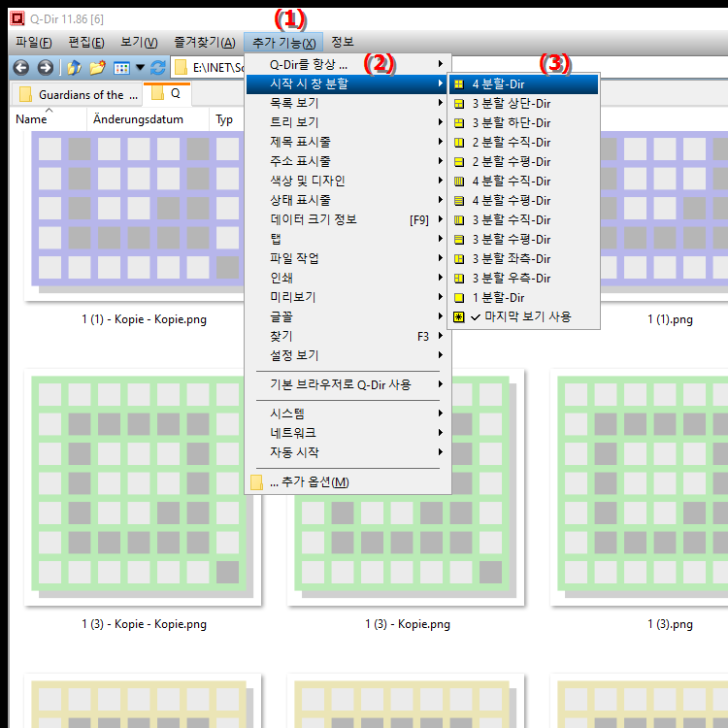Click the 4 분할-Dir layout icon
Viewport: 728px width, 728px height.
click(459, 84)
